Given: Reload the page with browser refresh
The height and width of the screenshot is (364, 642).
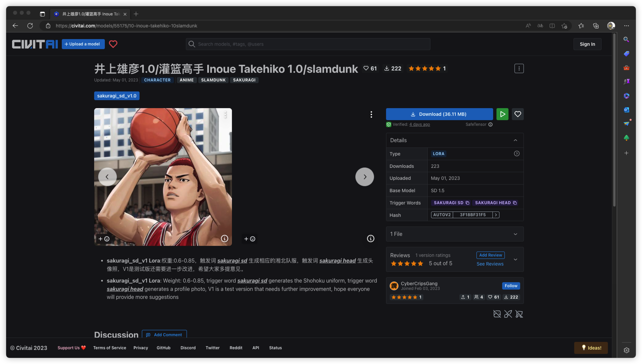Looking at the screenshot, I should click(30, 26).
